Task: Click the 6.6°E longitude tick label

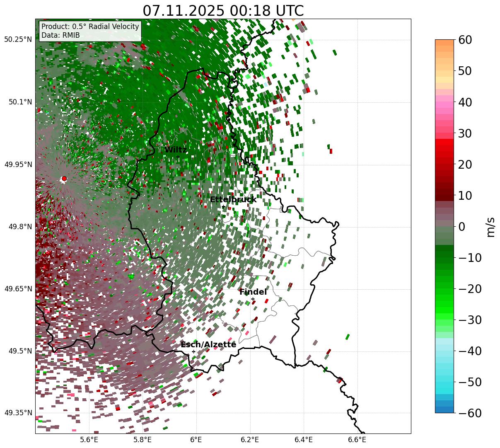Action: 357,440
